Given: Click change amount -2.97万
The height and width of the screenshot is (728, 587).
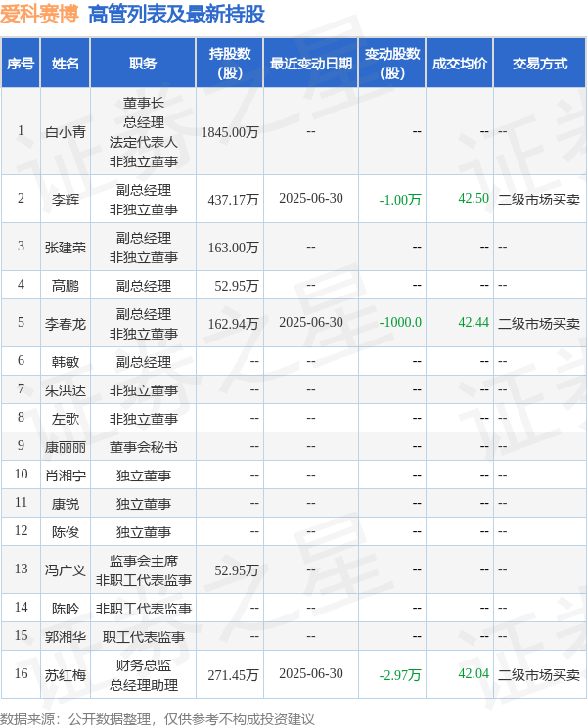Looking at the screenshot, I should coord(400,675).
